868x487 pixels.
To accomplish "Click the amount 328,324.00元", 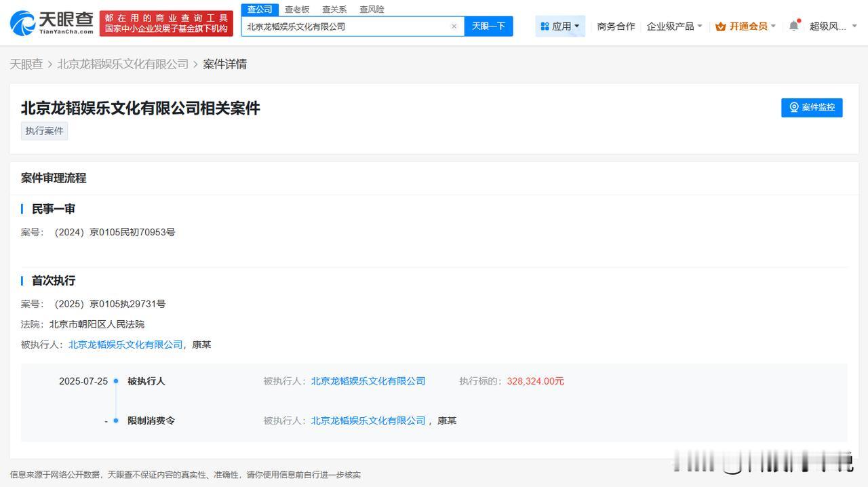I will (536, 381).
